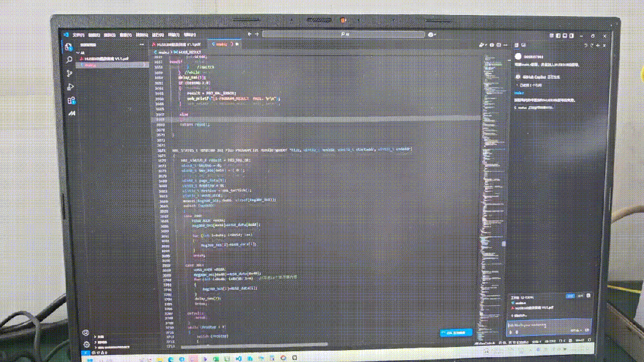
Task: Open the first menu bar item (File)
Action: pyautogui.click(x=78, y=35)
